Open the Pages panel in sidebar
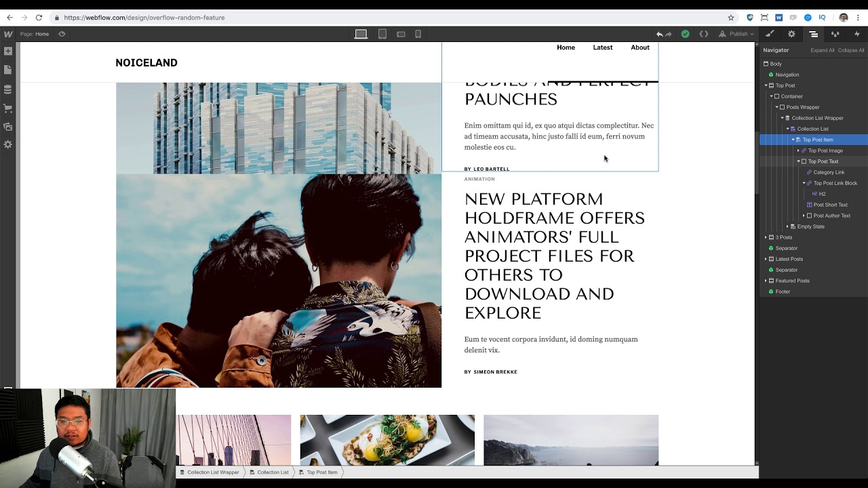 point(7,70)
